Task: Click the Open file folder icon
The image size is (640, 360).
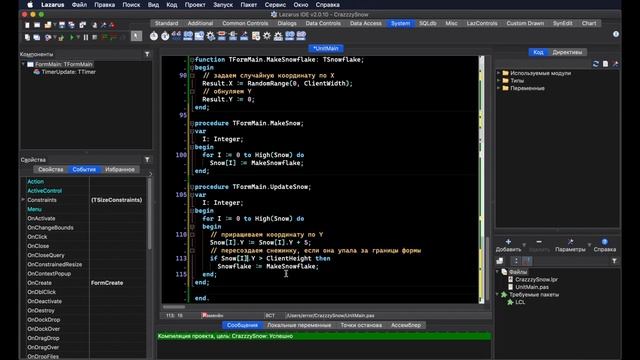Action: click(48, 25)
